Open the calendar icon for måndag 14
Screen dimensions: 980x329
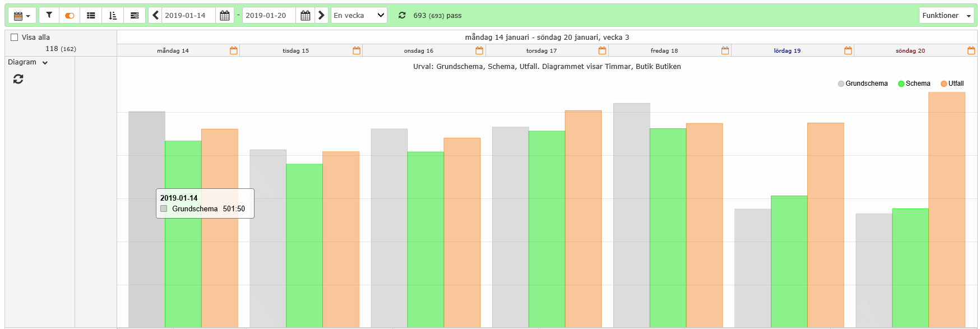234,50
